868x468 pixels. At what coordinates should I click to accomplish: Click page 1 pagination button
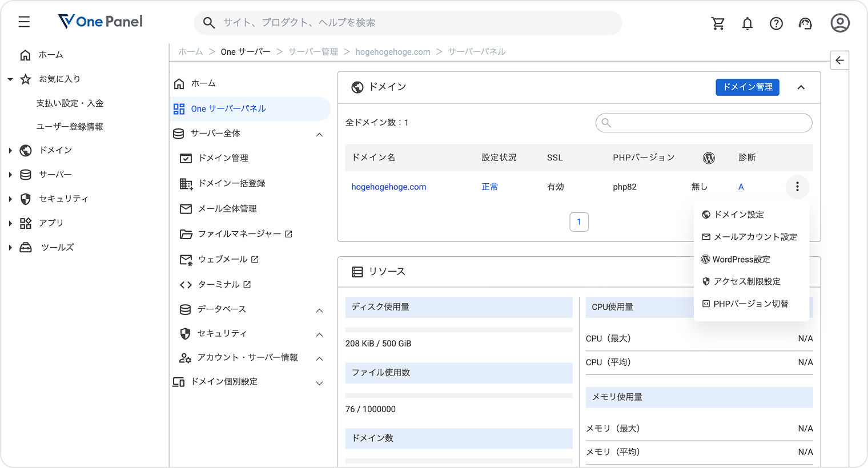[579, 222]
